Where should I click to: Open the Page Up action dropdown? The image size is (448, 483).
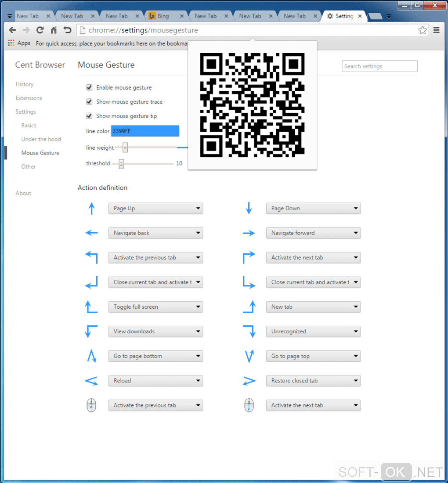[x=155, y=209]
